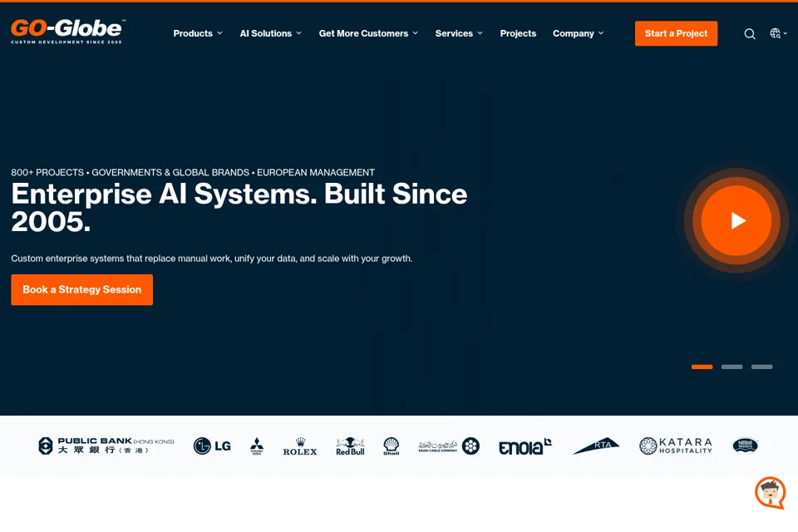Click the Shell logo
Screen dimensions: 798x532
[x=391, y=446]
